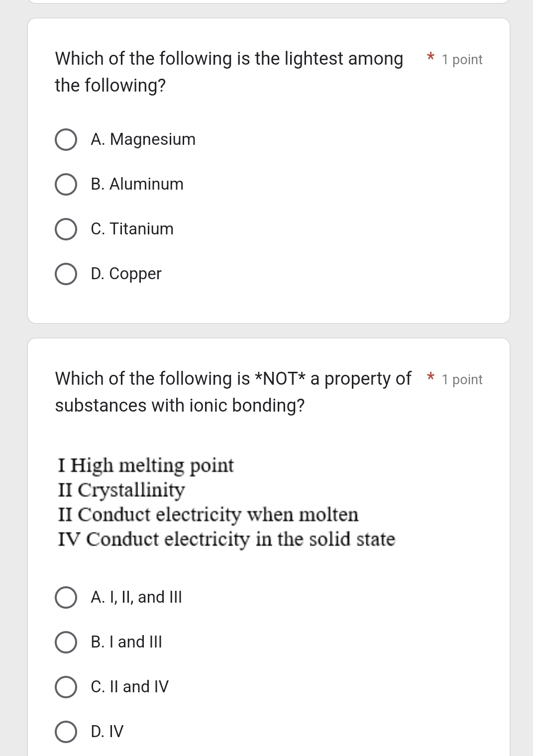
Task: Click the 1 point label on ionic bonding question
Action: (462, 380)
